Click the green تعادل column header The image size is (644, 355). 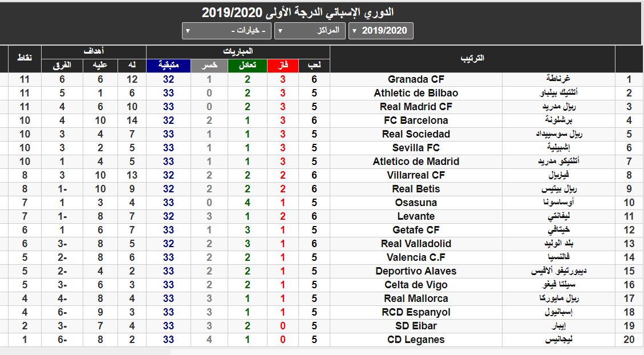pos(248,66)
